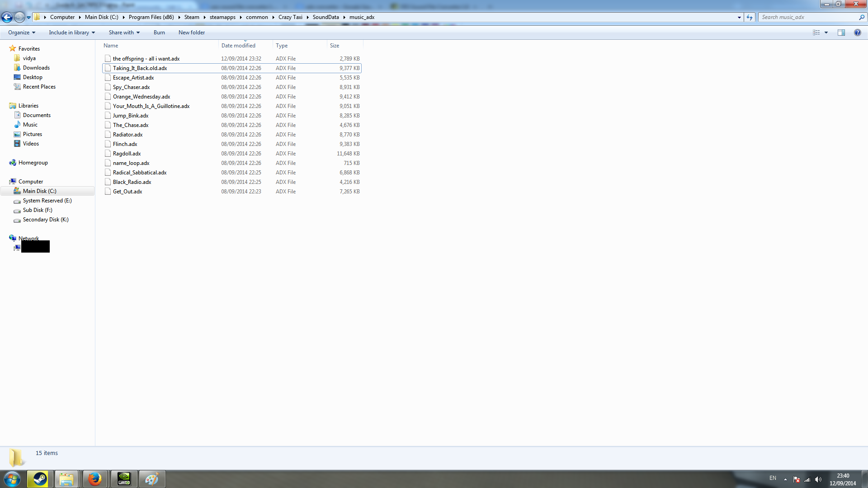Image resolution: width=868 pixels, height=488 pixels.
Task: Click the Steam taskbar icon
Action: click(40, 479)
